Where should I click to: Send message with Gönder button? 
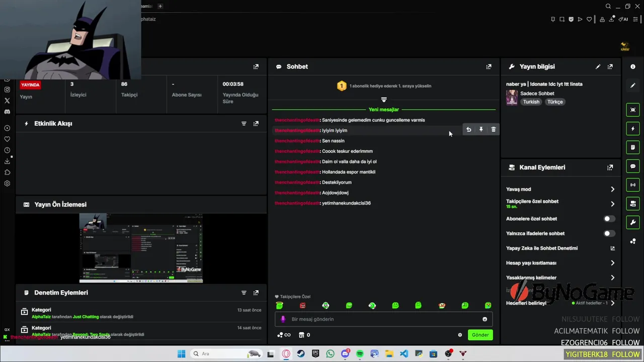(480, 335)
